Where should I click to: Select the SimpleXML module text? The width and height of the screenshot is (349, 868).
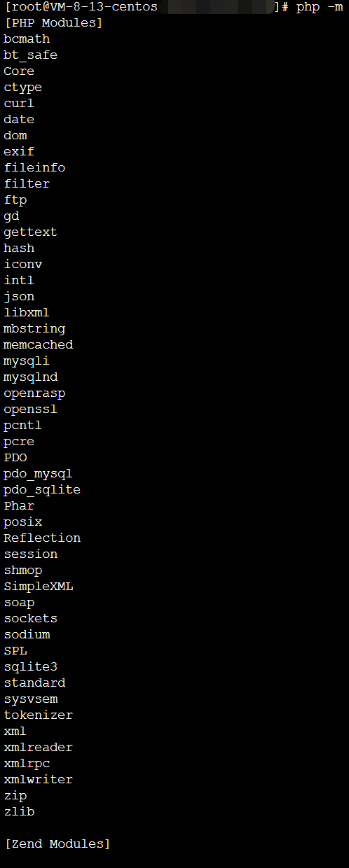(39, 587)
